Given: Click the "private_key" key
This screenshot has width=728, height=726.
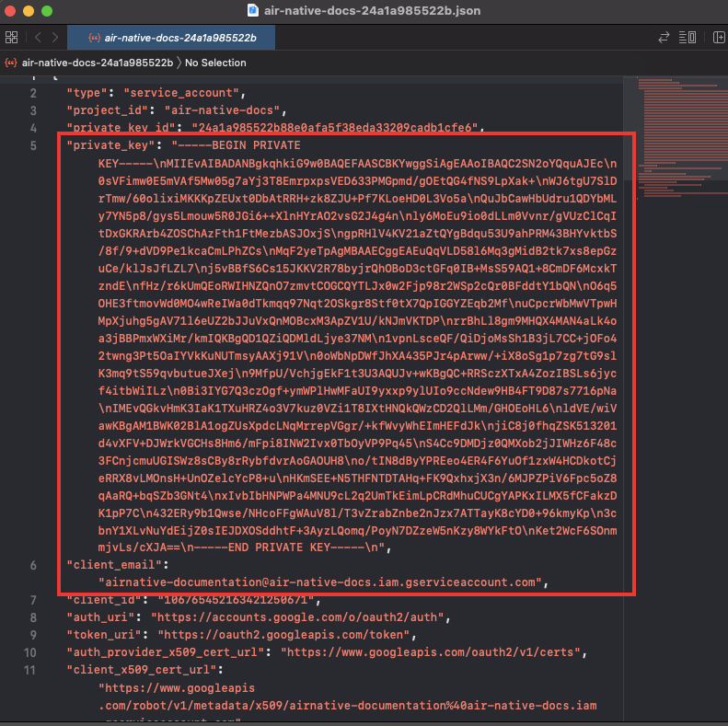Looking at the screenshot, I should click(x=111, y=145).
